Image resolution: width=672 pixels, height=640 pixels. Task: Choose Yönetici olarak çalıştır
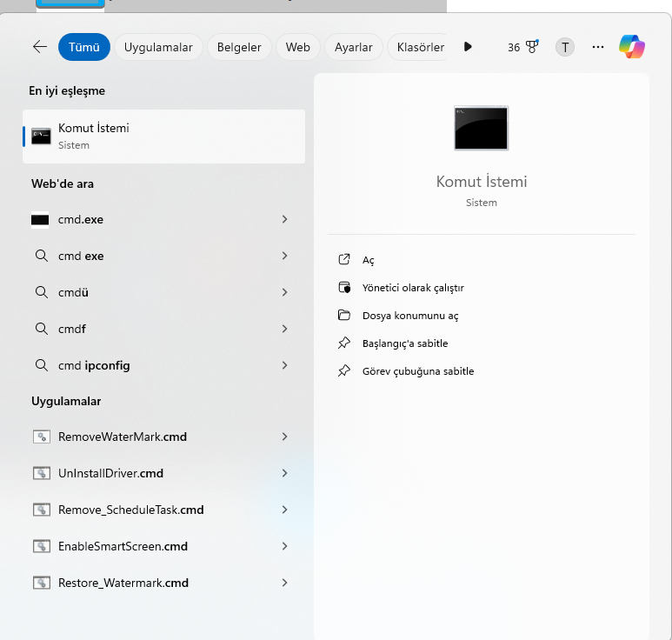coord(413,288)
